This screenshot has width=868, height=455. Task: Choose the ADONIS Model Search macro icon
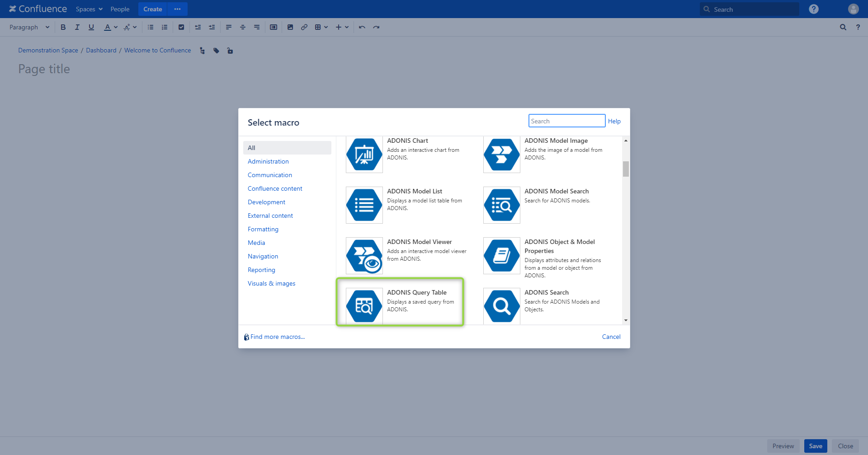pyautogui.click(x=502, y=205)
